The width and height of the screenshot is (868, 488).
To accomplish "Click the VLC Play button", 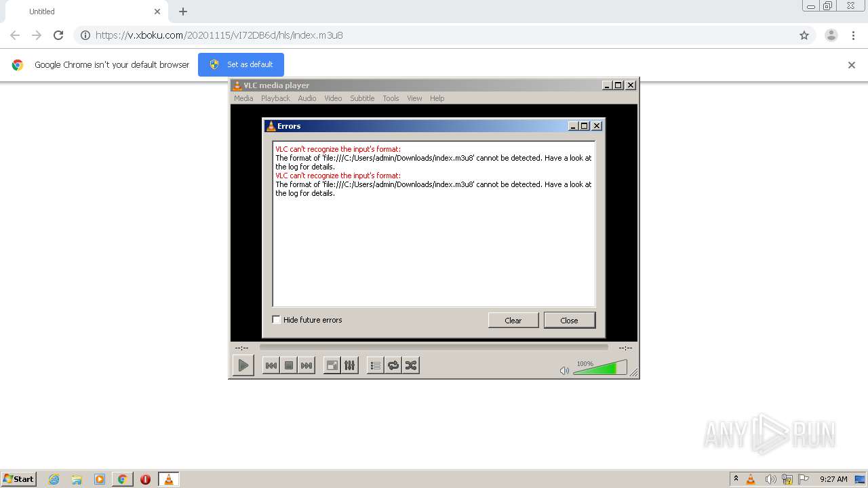I will (x=243, y=365).
